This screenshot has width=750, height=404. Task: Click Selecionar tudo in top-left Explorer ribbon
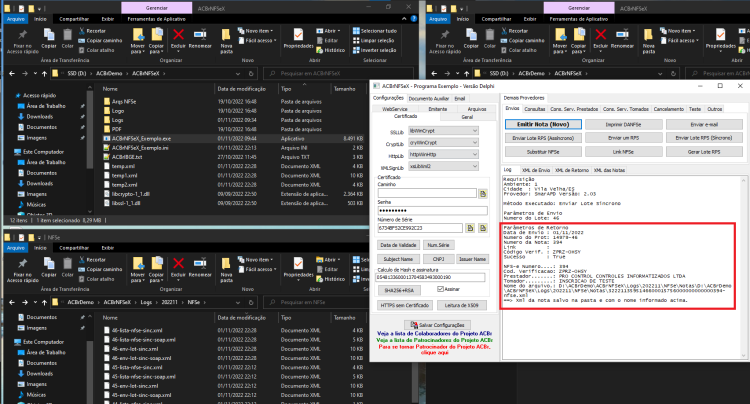click(375, 31)
